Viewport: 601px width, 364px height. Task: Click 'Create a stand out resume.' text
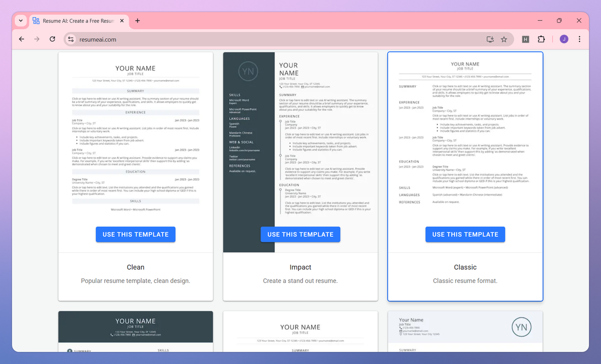(300, 281)
